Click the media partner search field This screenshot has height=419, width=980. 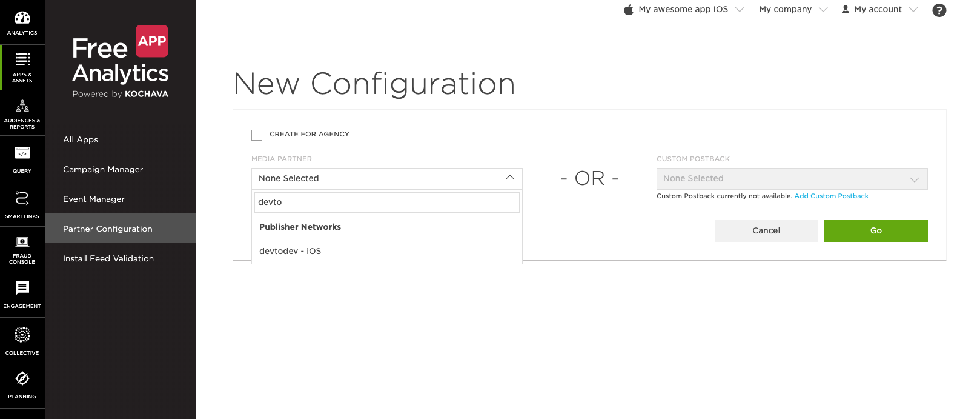[x=386, y=203]
